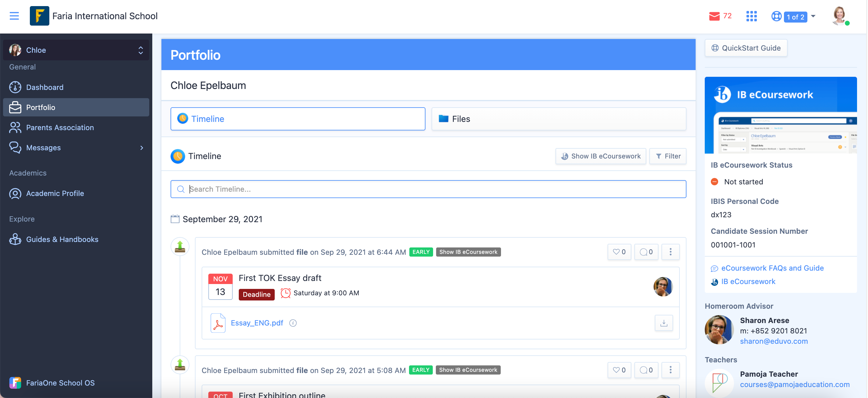The width and height of the screenshot is (868, 398).
Task: Go to Dashboard in the sidebar
Action: pos(76,87)
